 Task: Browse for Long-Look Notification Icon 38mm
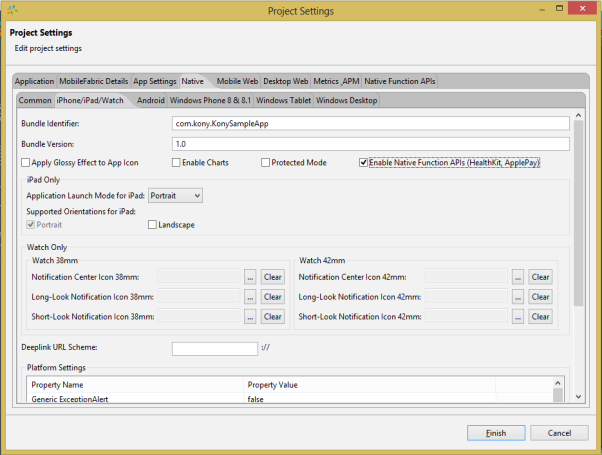click(x=250, y=297)
